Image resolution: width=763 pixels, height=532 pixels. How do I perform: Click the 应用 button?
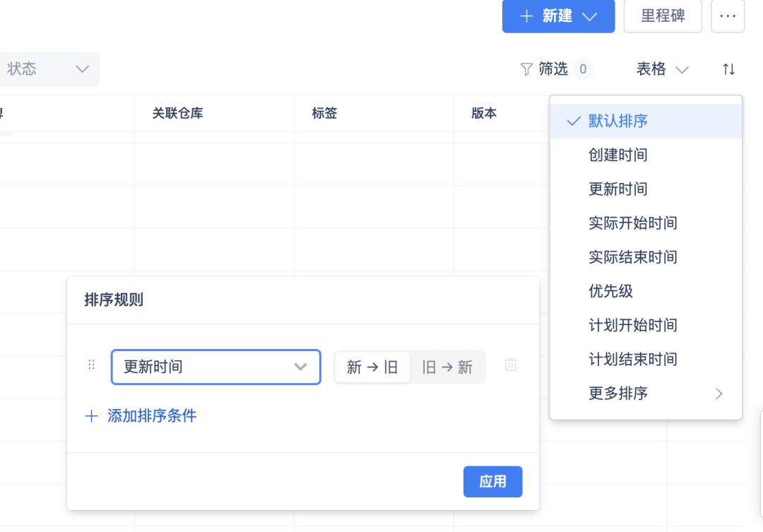pos(492,482)
